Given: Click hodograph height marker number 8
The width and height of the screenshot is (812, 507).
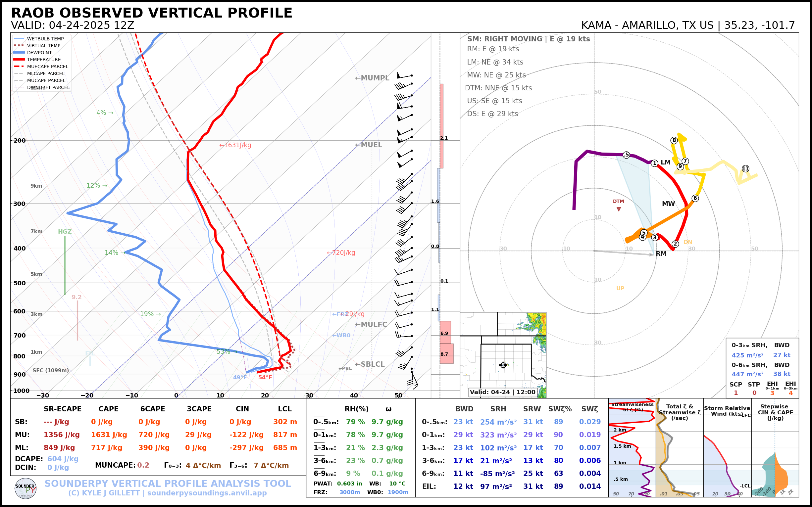Looking at the screenshot, I should (x=674, y=140).
